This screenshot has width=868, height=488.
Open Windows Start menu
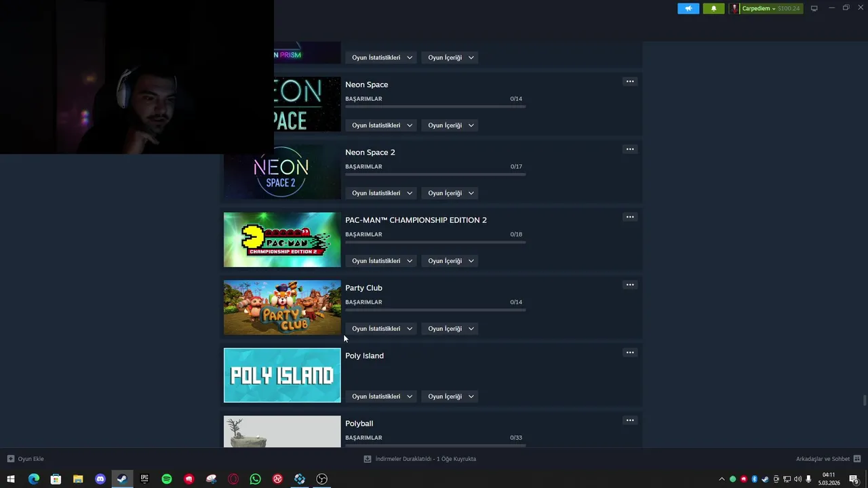[11, 479]
